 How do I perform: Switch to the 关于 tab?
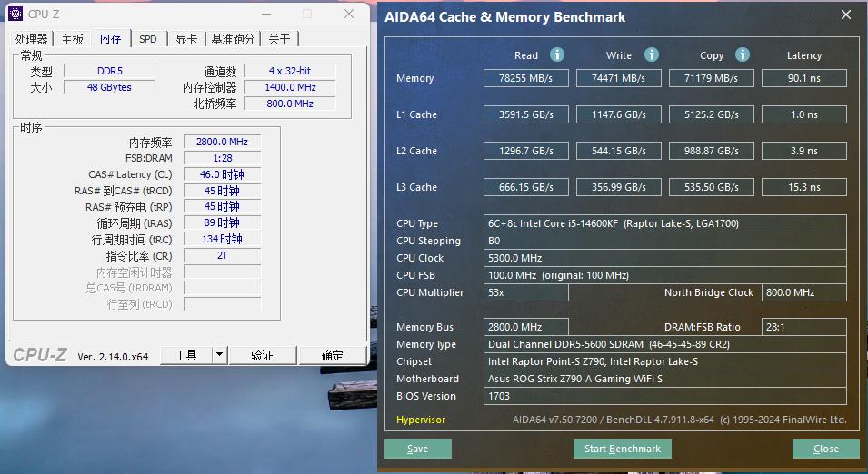click(279, 39)
